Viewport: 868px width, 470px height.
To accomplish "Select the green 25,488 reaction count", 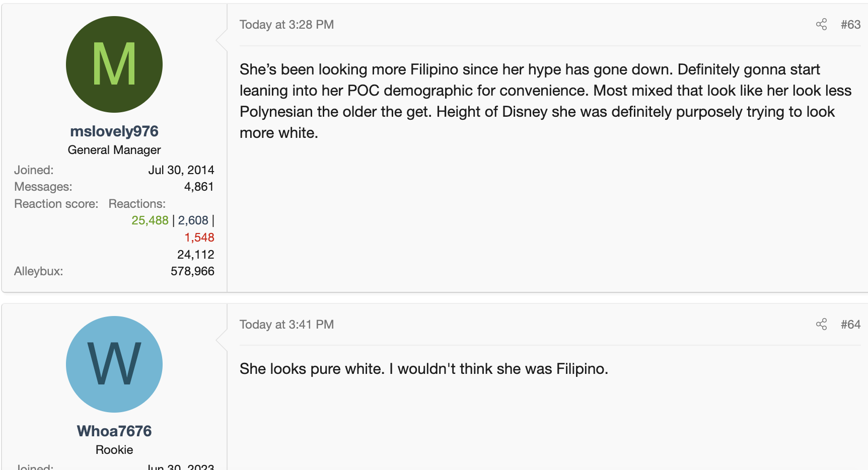I will tap(150, 220).
